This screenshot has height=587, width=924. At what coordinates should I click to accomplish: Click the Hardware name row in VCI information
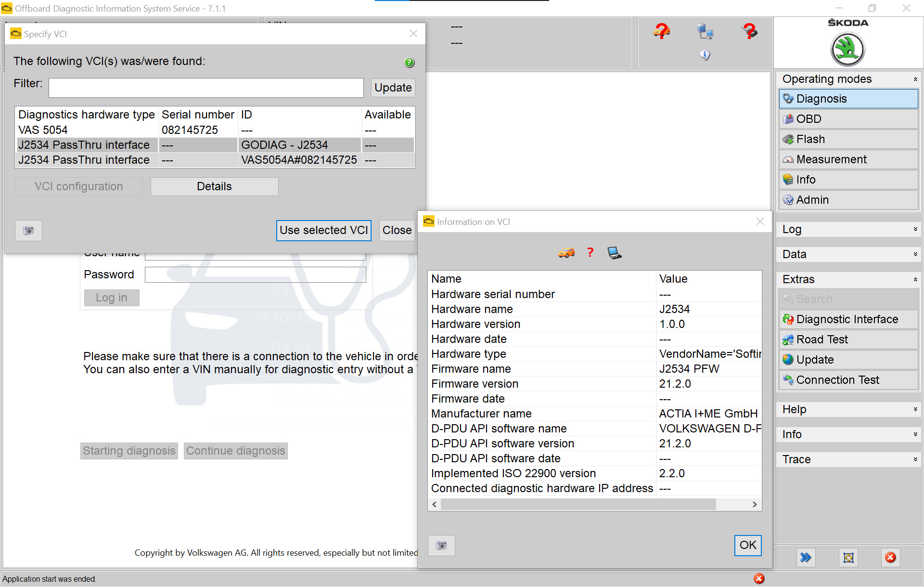pos(595,309)
